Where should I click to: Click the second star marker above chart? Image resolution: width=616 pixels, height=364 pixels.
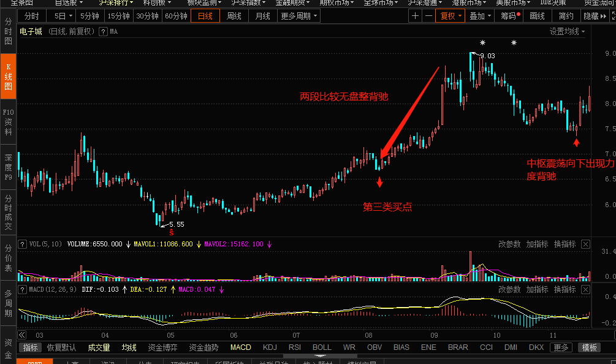click(514, 42)
